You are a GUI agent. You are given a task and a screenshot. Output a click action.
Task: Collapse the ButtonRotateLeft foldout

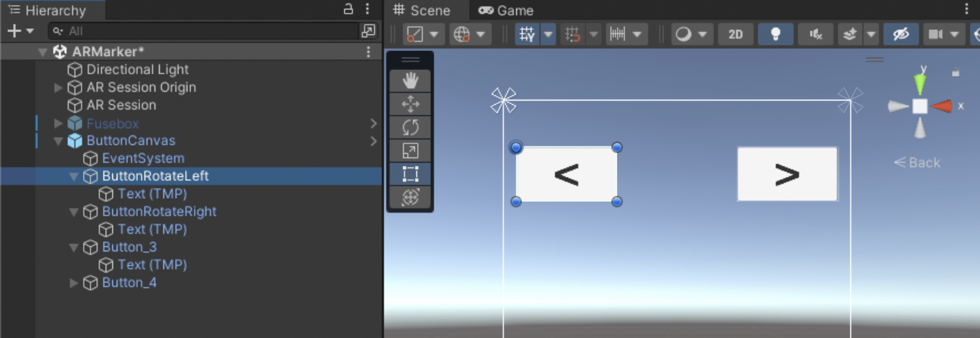click(x=74, y=176)
